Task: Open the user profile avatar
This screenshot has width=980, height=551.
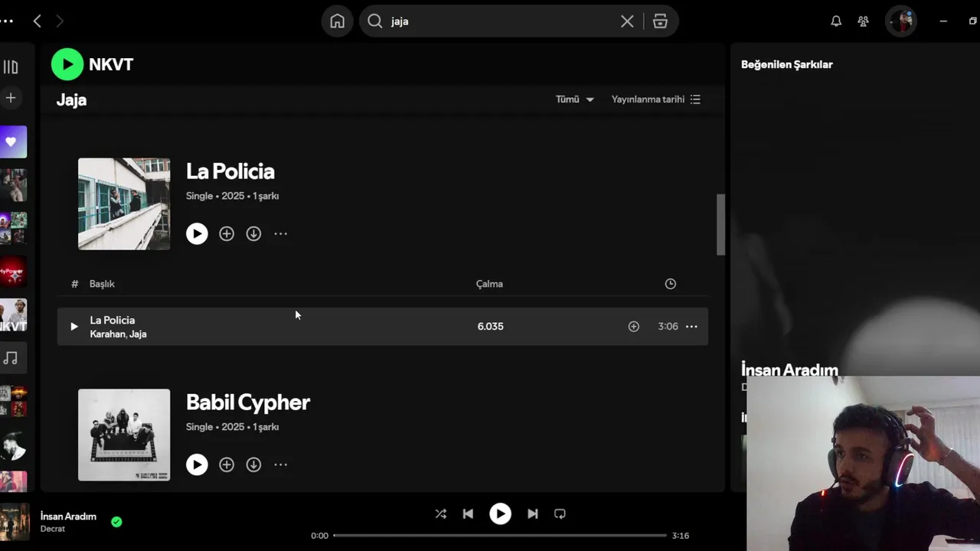Action: tap(901, 21)
